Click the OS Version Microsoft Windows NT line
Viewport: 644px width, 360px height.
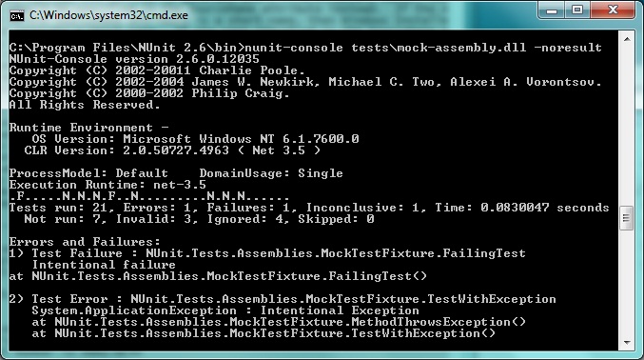pos(196,139)
